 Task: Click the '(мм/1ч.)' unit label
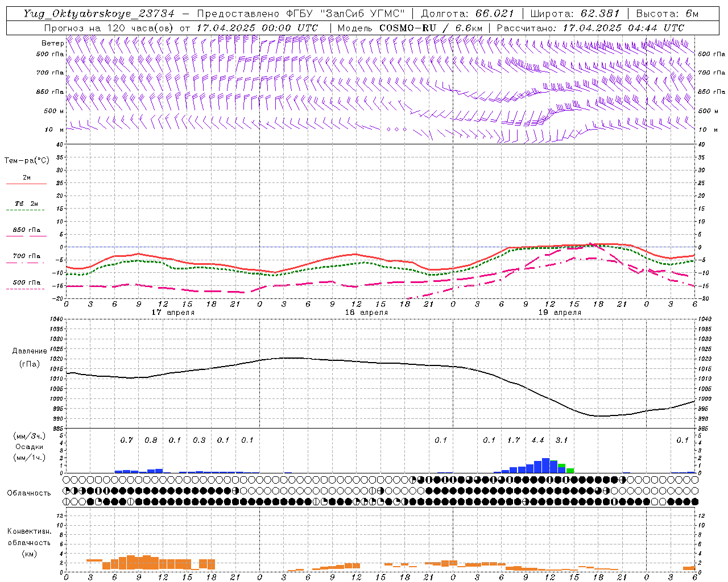(x=30, y=457)
